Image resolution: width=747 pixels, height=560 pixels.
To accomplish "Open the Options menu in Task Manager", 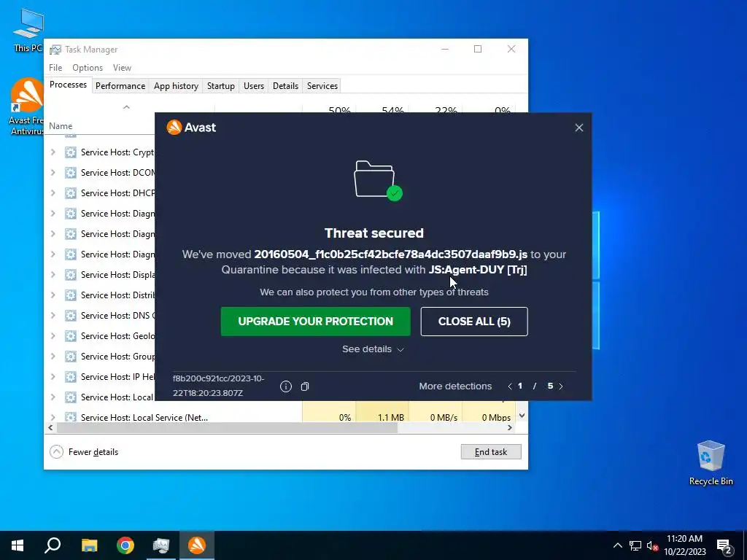I will click(x=88, y=68).
